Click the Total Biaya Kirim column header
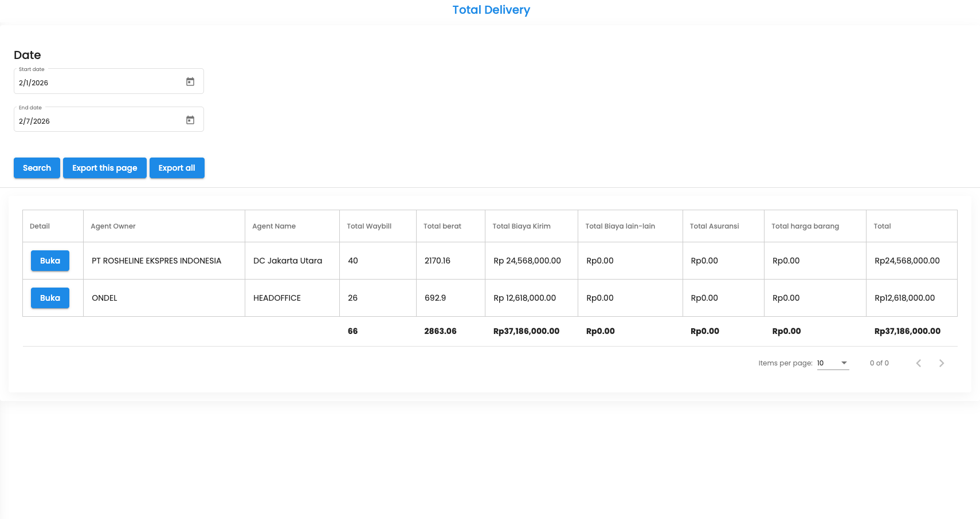980x519 pixels. pyautogui.click(x=521, y=226)
